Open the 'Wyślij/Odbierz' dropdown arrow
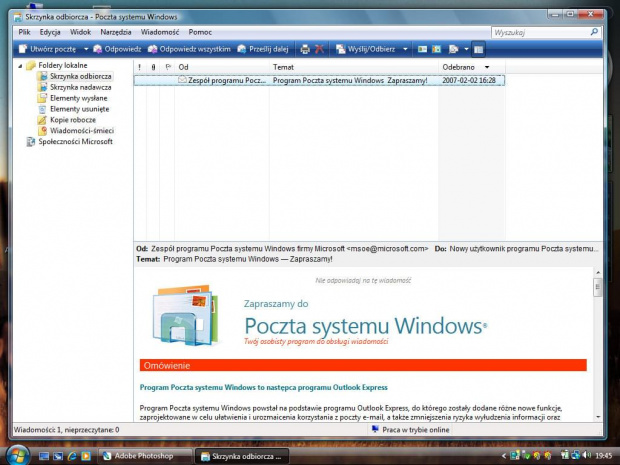Image resolution: width=620 pixels, height=465 pixels. coord(405,49)
